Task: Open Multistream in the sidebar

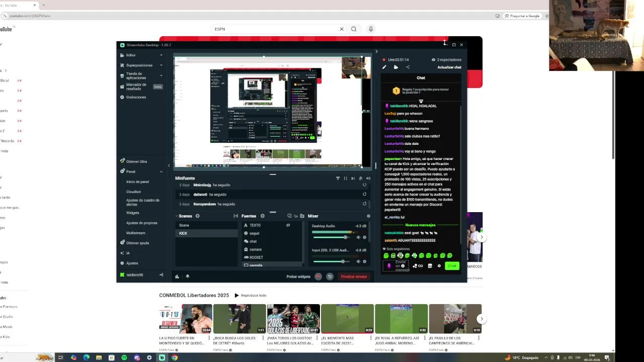Action: point(135,233)
